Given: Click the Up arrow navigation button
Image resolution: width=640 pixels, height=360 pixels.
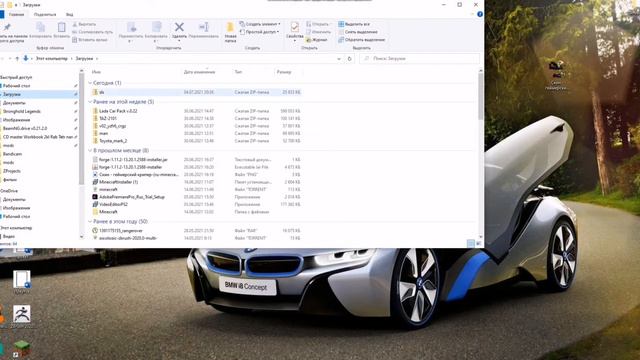Looking at the screenshot, I should (17, 59).
